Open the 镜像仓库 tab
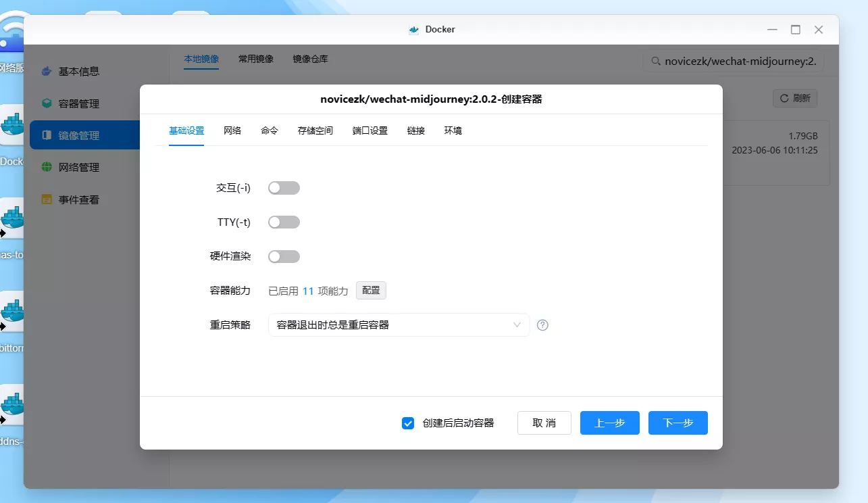Screen dimensions: 868x503 [311, 59]
